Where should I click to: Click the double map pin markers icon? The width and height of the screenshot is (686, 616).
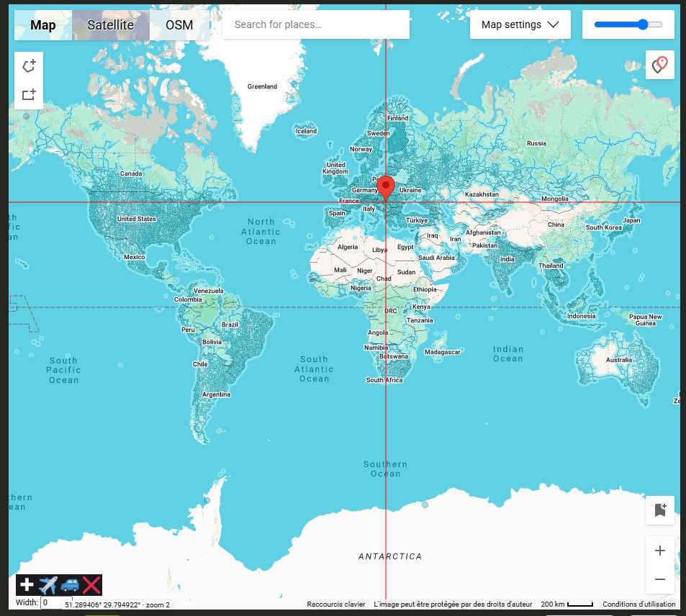[x=659, y=65]
